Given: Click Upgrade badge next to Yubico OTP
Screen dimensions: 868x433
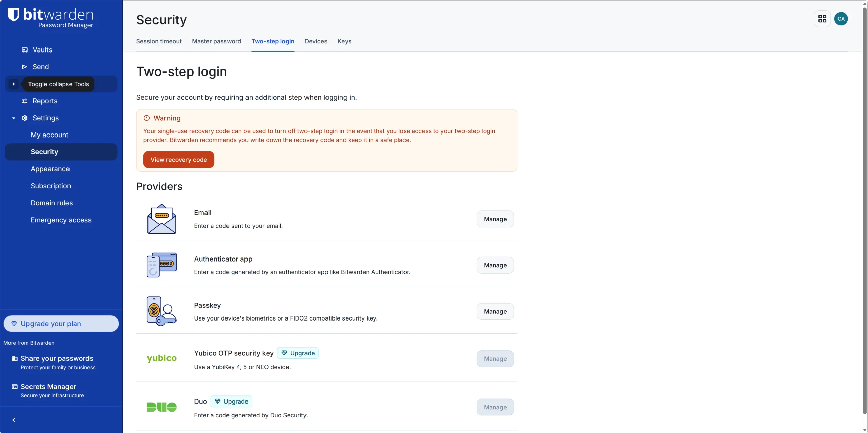Looking at the screenshot, I should (298, 353).
